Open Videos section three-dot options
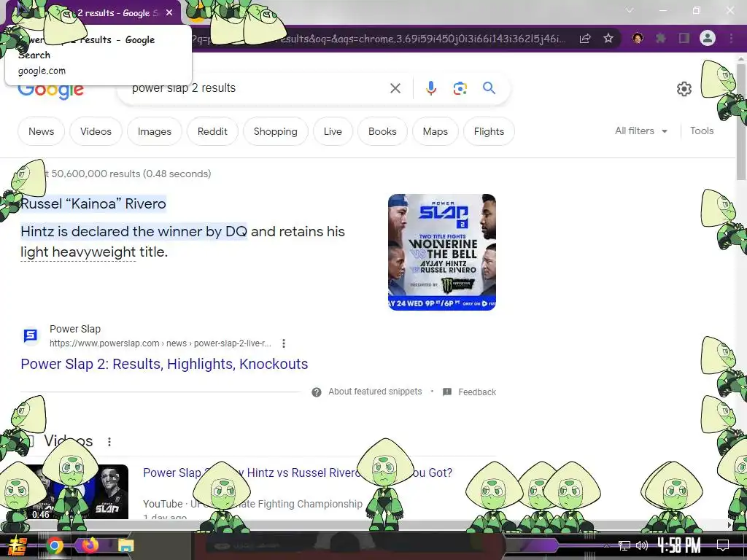 (x=109, y=442)
